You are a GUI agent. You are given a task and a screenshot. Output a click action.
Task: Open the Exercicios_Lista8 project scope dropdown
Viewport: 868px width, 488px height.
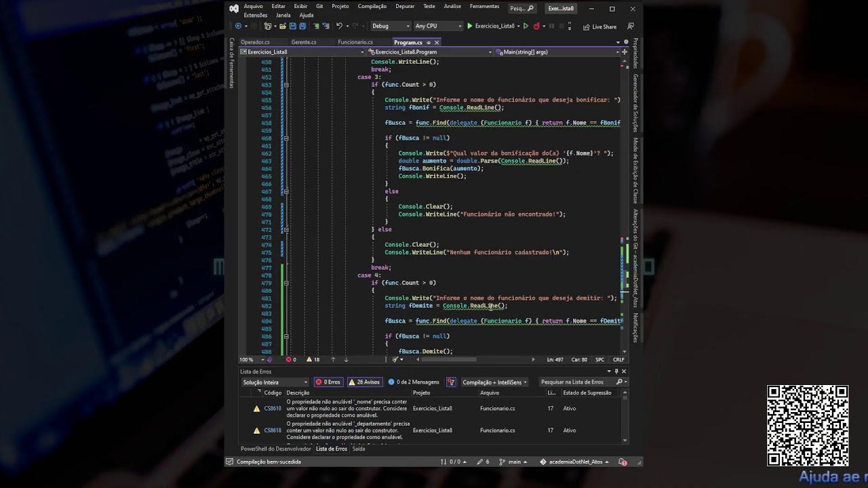pos(302,52)
